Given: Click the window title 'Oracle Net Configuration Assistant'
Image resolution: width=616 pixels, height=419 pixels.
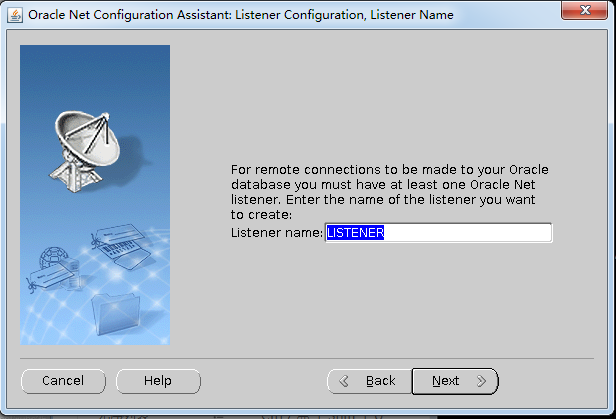Looking at the screenshot, I should click(x=129, y=15).
